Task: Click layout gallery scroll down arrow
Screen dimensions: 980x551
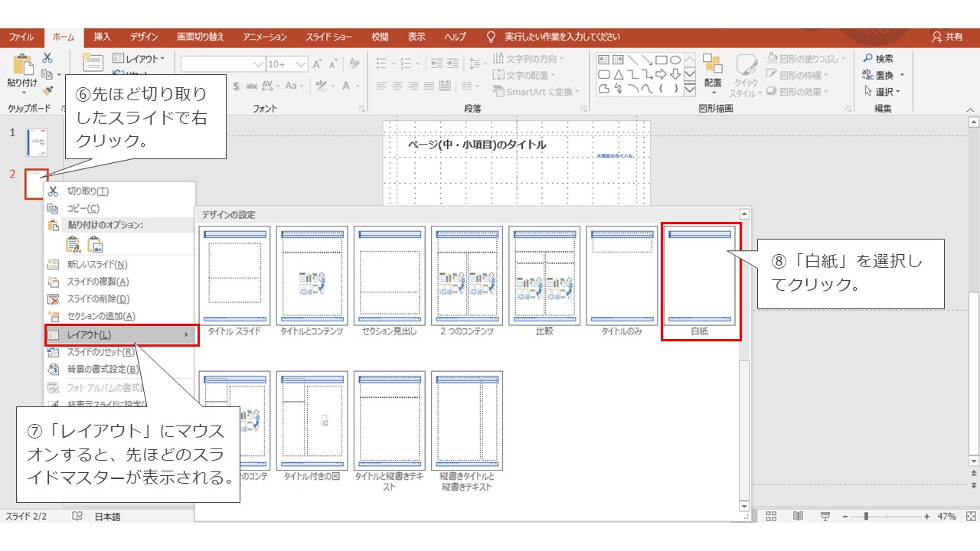Action: tap(743, 507)
